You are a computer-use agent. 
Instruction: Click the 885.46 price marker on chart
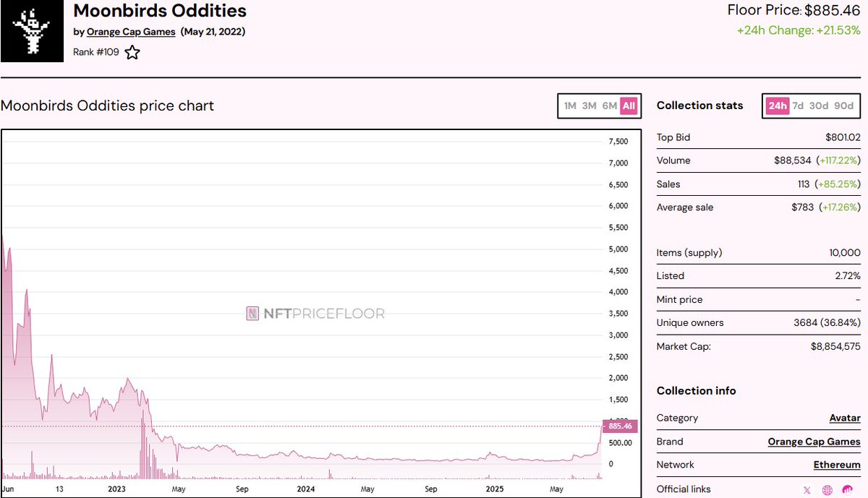[618, 426]
